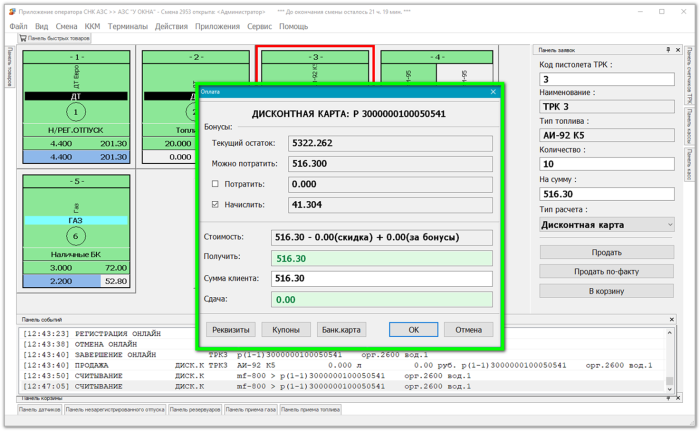Click the Получить value 516.30
This screenshot has height=431, width=700.
pyautogui.click(x=382, y=259)
